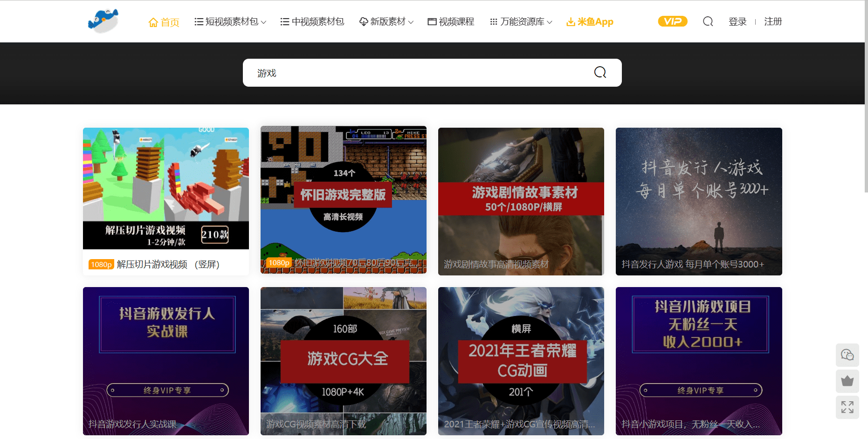
Task: Click the download icon before 米鱼App
Action: tap(571, 21)
